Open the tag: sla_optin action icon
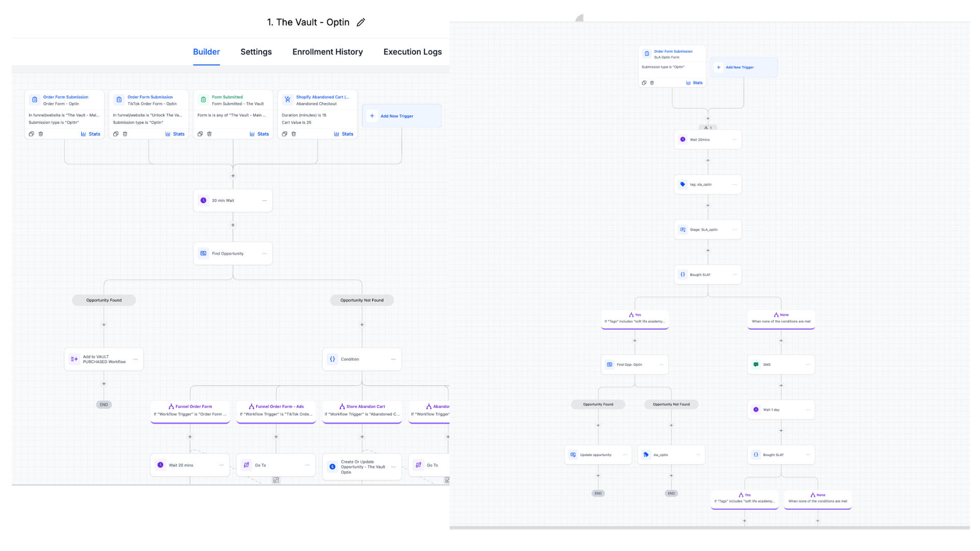 (x=682, y=184)
